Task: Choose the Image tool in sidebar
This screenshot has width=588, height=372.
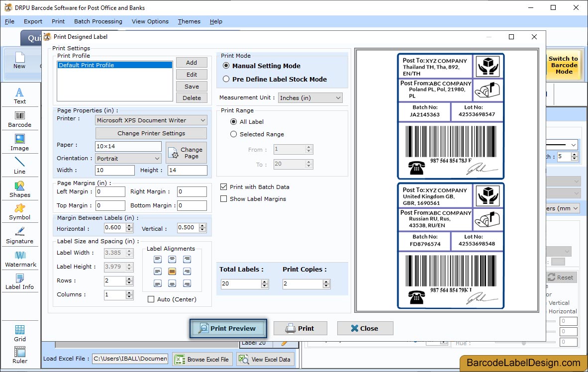Action: pos(19,143)
